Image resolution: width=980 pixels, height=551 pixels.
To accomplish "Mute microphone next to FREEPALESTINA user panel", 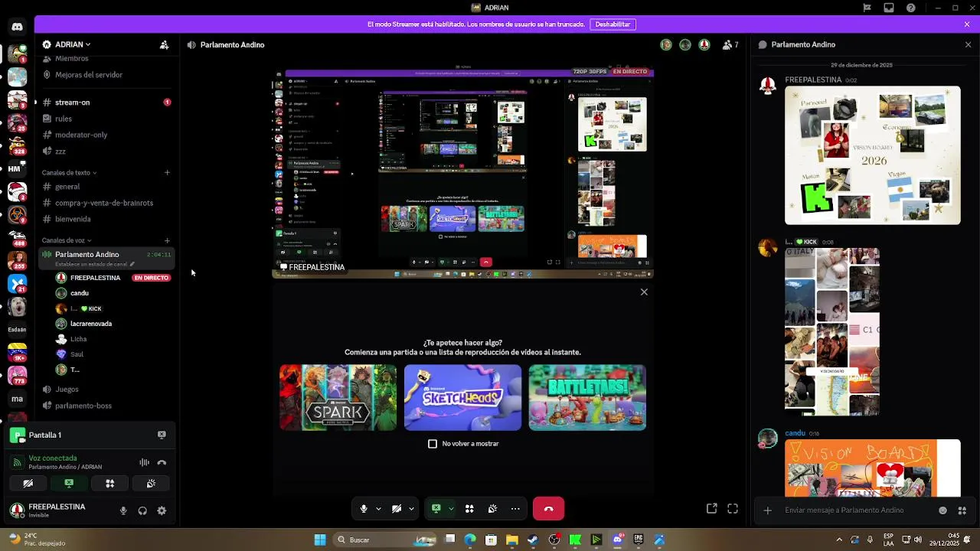I will [123, 510].
